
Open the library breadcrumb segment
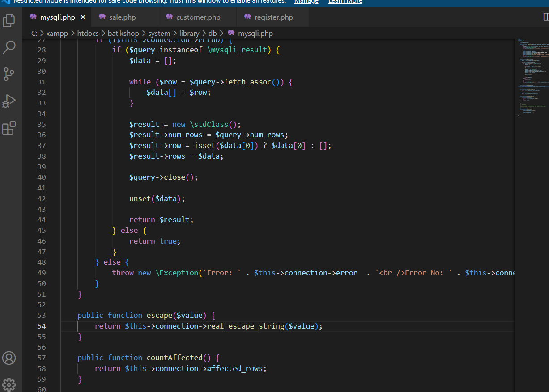pos(189,33)
